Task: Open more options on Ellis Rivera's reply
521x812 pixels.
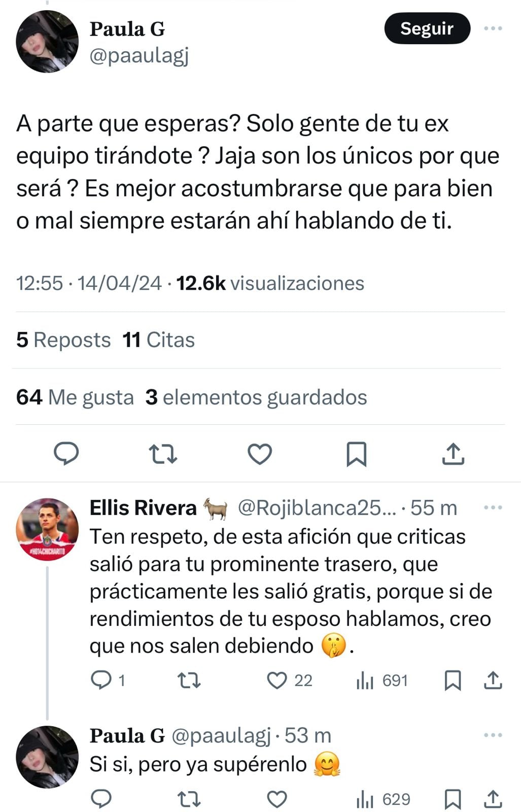Action: (493, 507)
